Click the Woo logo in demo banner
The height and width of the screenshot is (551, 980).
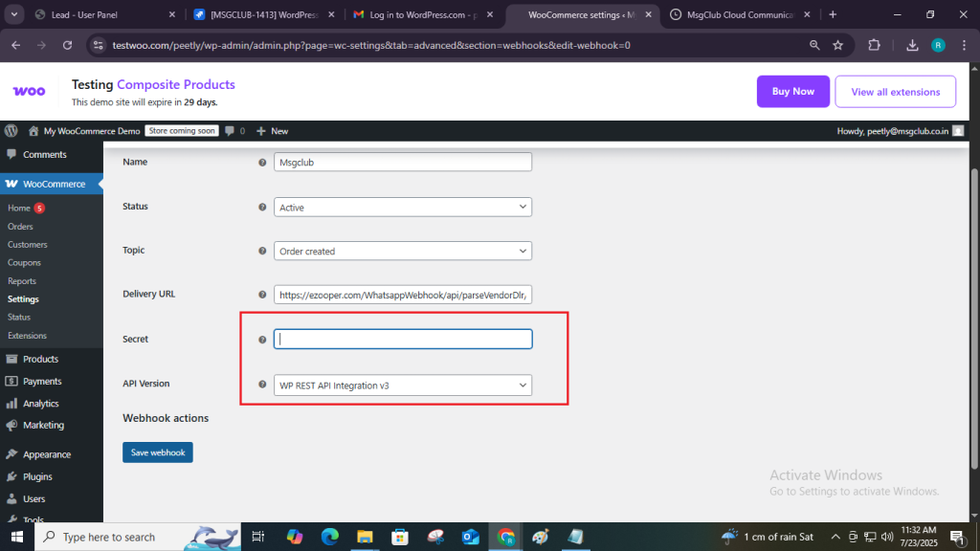pyautogui.click(x=29, y=91)
